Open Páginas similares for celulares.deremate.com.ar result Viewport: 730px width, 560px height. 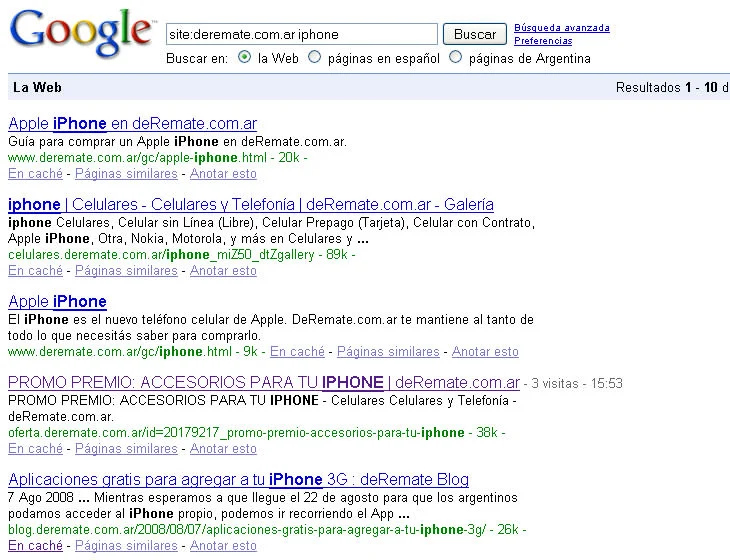click(x=126, y=270)
